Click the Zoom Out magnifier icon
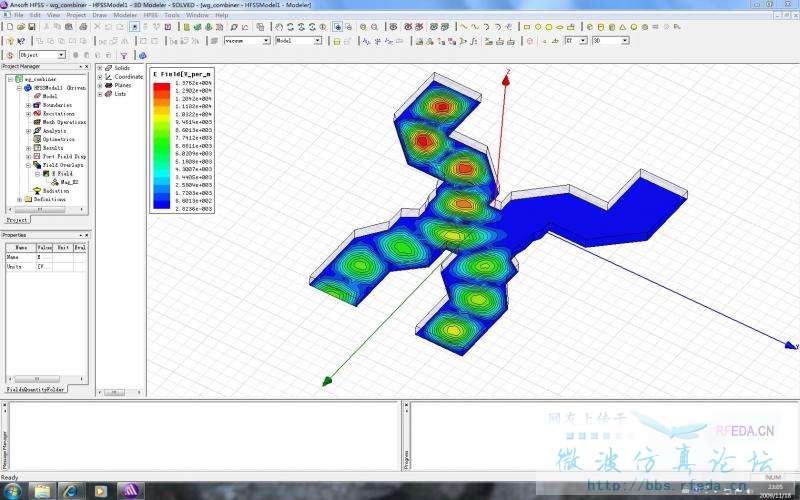The height and width of the screenshot is (500, 800). pos(374,27)
